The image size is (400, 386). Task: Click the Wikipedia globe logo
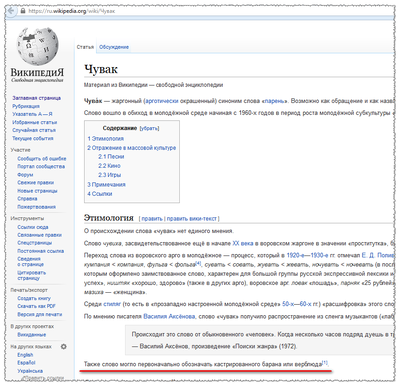(37, 46)
